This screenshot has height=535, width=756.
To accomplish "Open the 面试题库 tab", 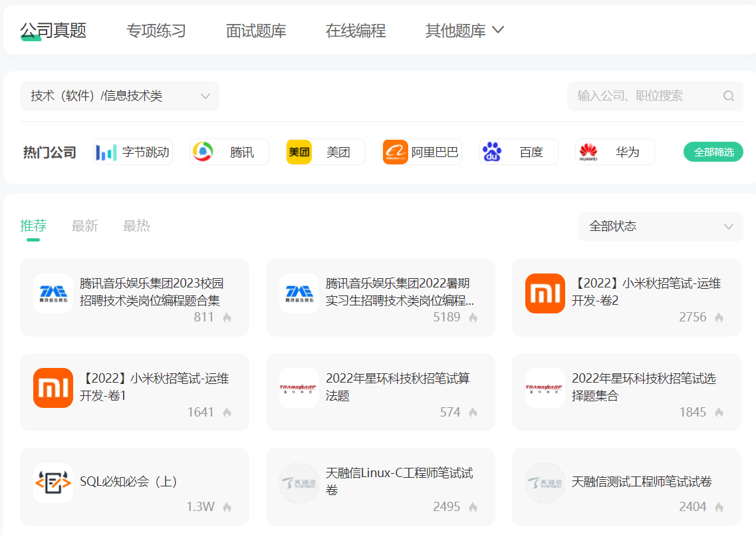I will 256,31.
